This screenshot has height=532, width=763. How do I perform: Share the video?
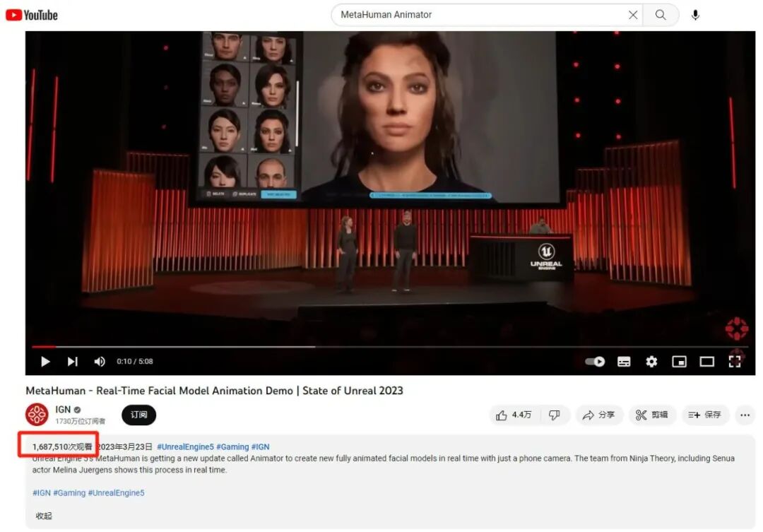pyautogui.click(x=599, y=415)
